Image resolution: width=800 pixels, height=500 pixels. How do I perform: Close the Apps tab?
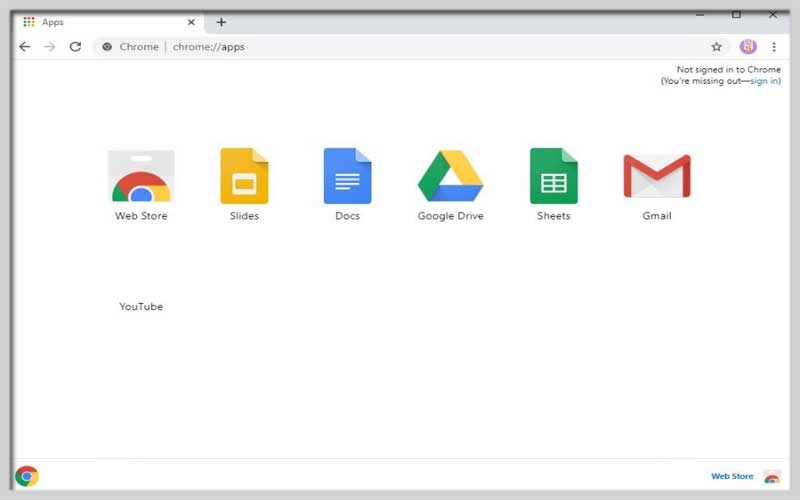[x=191, y=22]
